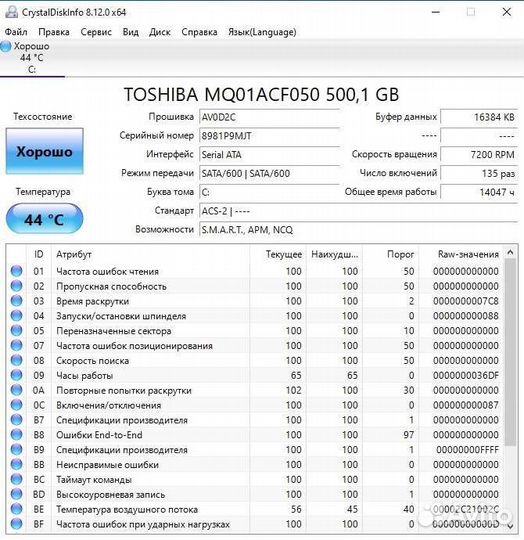Open the Справка menu

pos(199,32)
